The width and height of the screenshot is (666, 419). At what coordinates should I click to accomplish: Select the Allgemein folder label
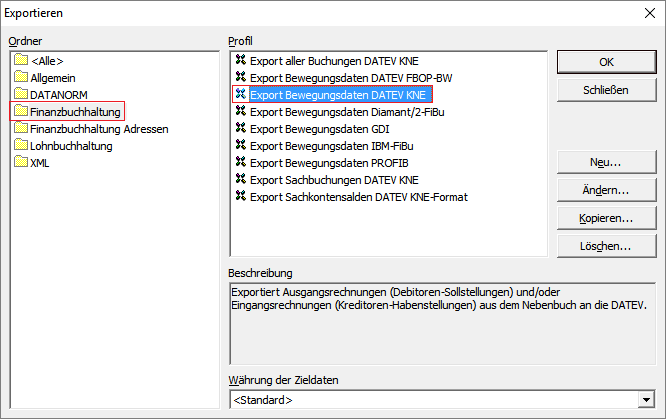pos(53,78)
